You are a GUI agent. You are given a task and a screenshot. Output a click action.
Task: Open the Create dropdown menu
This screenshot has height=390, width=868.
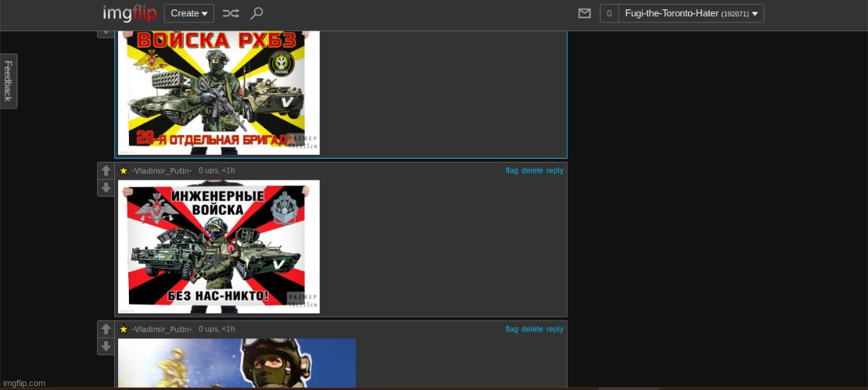[x=188, y=13]
